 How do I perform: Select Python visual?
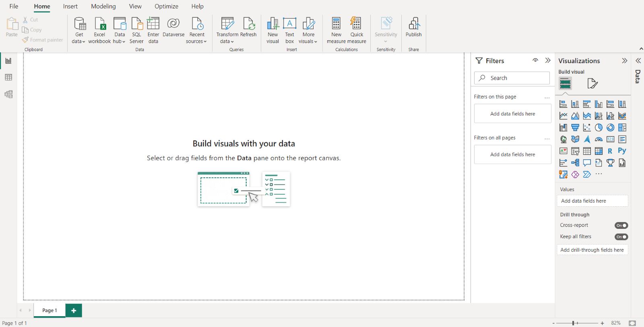[x=622, y=151]
